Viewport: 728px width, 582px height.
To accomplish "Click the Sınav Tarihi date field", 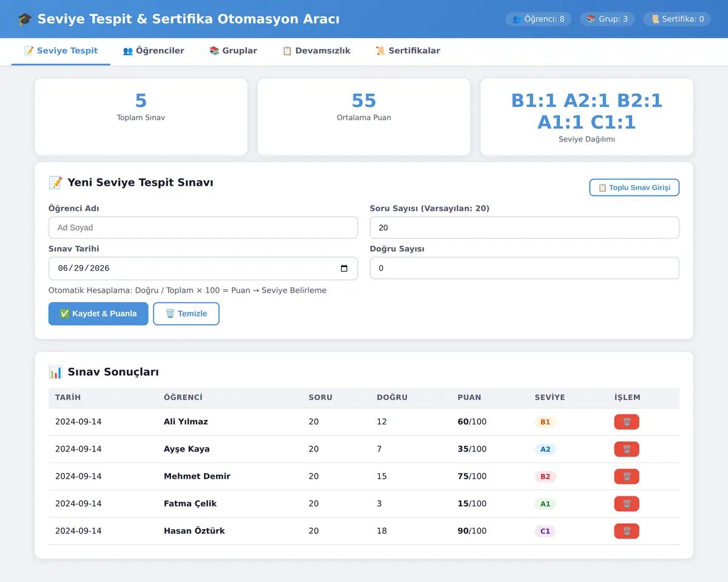I will coord(203,268).
